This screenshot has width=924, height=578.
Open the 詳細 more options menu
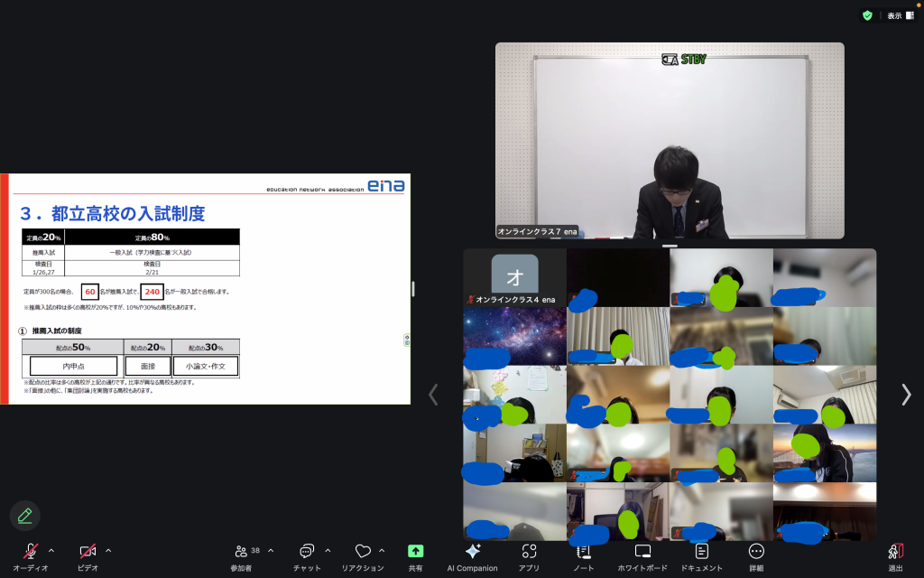click(756, 551)
